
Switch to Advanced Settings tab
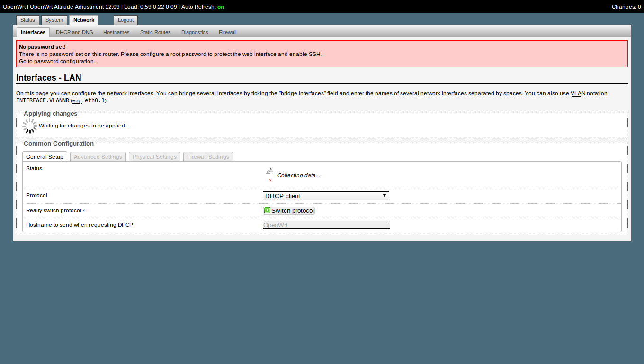pos(98,157)
